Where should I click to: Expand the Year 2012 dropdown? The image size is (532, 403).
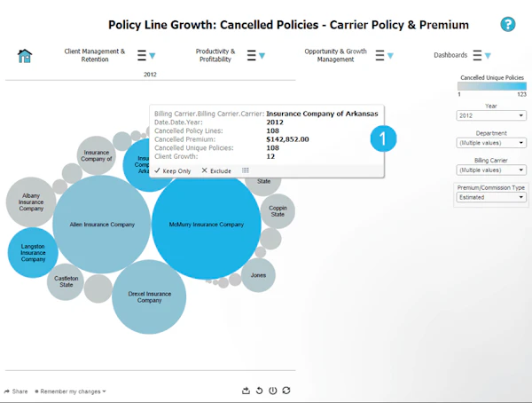coord(491,116)
